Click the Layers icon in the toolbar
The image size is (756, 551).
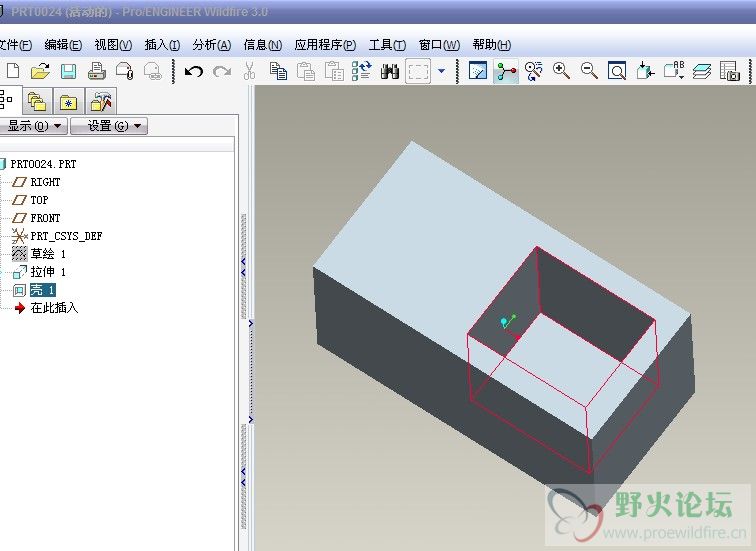(x=702, y=71)
